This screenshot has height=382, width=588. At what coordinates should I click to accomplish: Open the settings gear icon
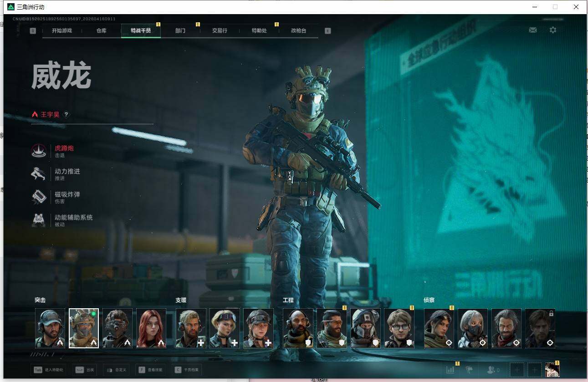(x=552, y=30)
